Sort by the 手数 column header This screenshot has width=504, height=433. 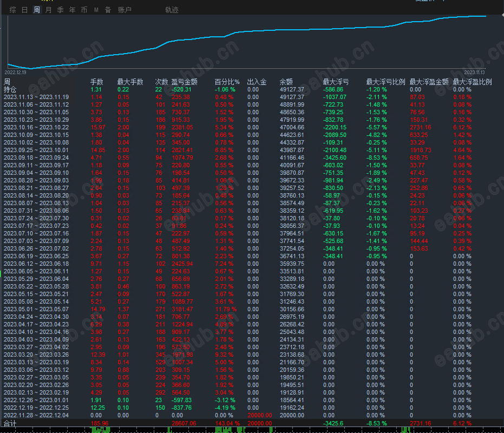click(96, 82)
